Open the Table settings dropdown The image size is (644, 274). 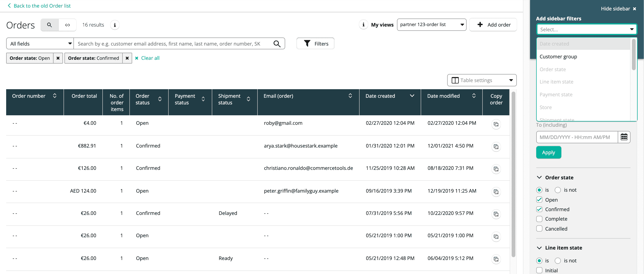click(x=482, y=80)
